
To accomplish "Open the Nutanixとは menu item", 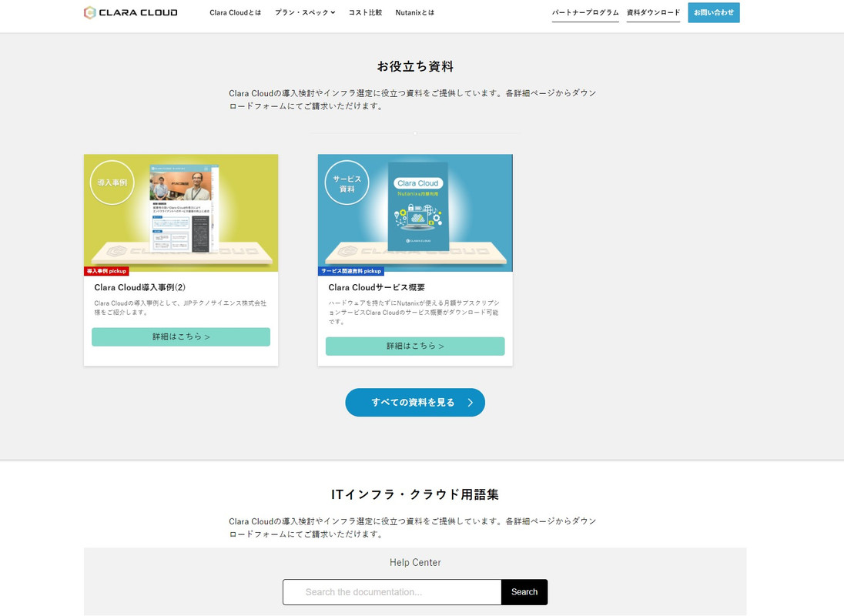I will (x=414, y=12).
